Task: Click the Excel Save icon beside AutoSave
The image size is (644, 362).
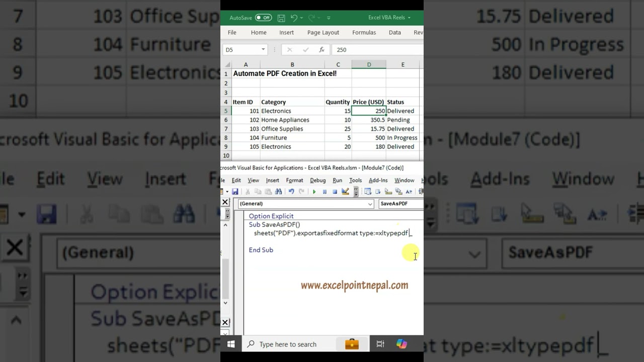Action: (x=281, y=18)
